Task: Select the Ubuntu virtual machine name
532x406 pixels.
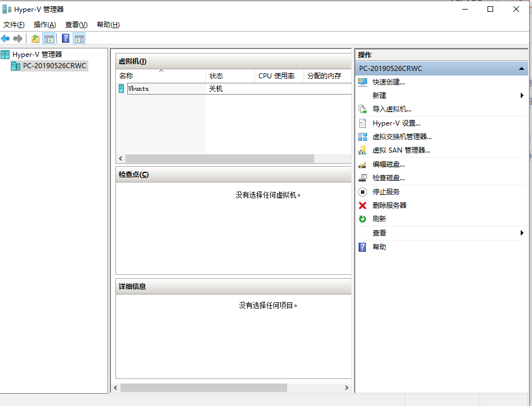Action: click(138, 88)
